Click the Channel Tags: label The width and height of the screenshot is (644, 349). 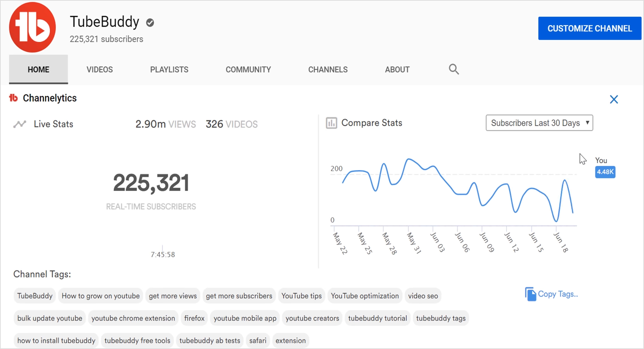[42, 274]
